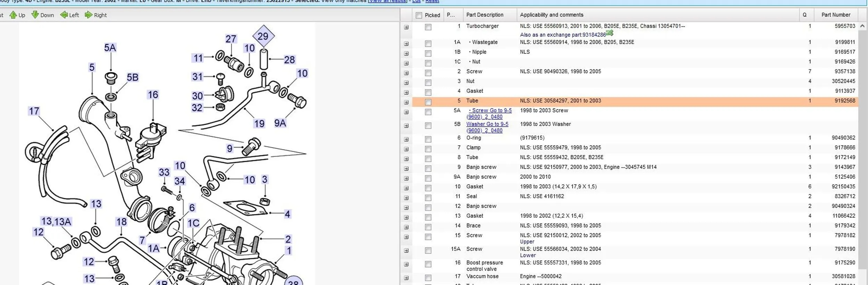Click callout 1A near the turbocharger
The height and width of the screenshot is (285, 868).
coord(153,249)
